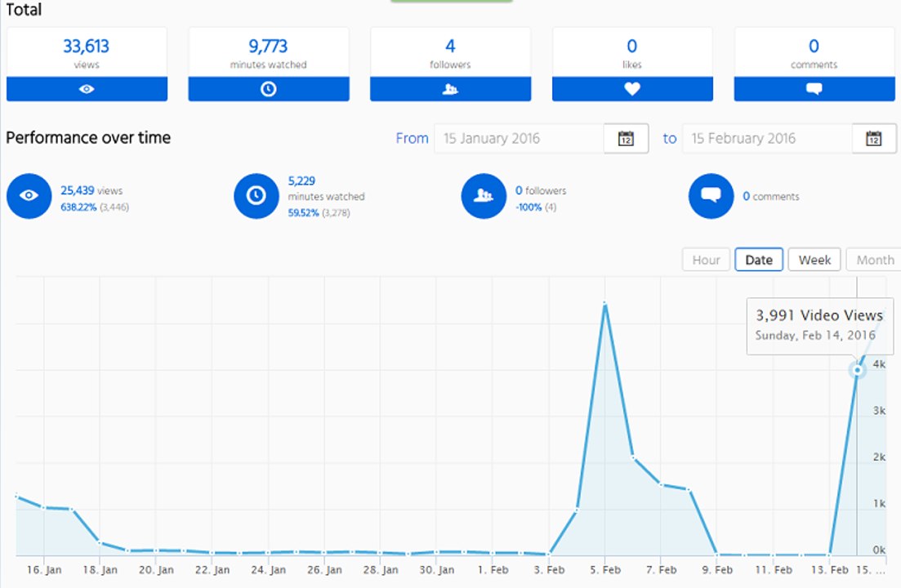Switch chart grouping to Date
The image size is (901, 588).
click(x=759, y=260)
